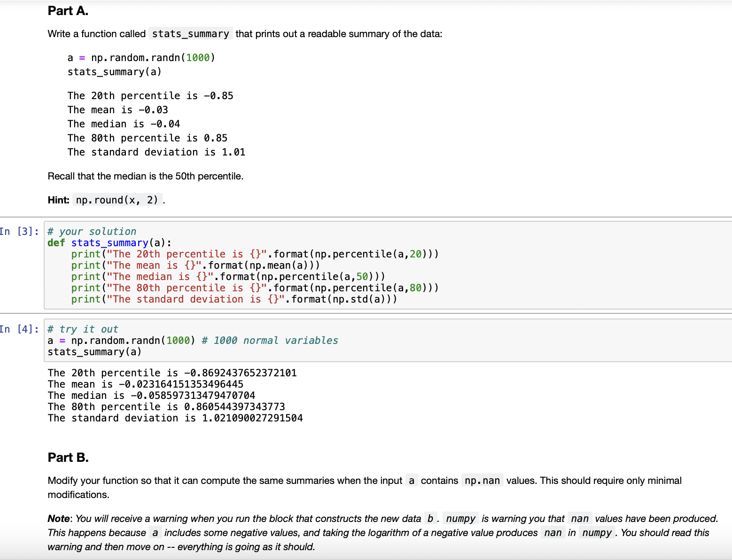Click the median recall sentence text
732x560 pixels.
(x=145, y=176)
